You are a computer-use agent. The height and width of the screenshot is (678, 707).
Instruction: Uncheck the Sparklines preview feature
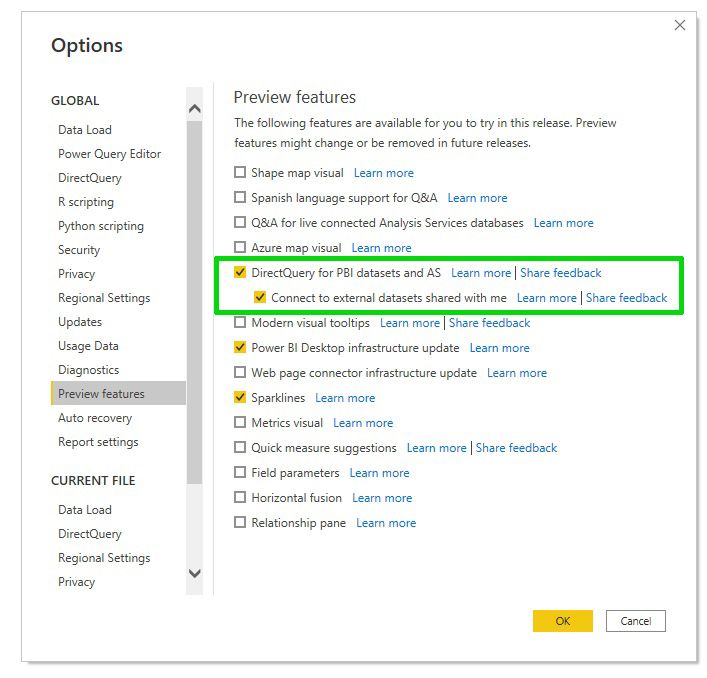(x=240, y=397)
